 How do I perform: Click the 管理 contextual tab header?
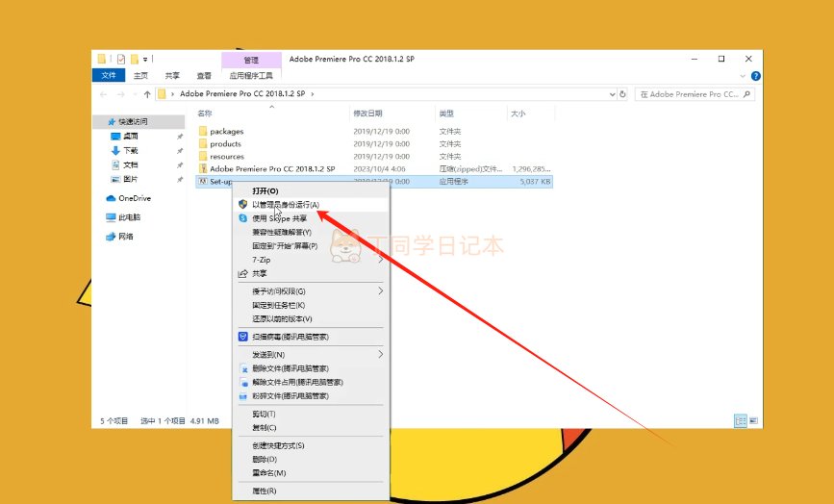(x=251, y=60)
